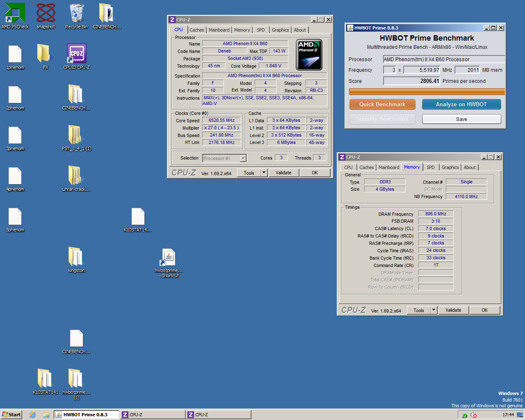Open the K10STAT14 file icon
The height and width of the screenshot is (420, 525).
[138, 219]
